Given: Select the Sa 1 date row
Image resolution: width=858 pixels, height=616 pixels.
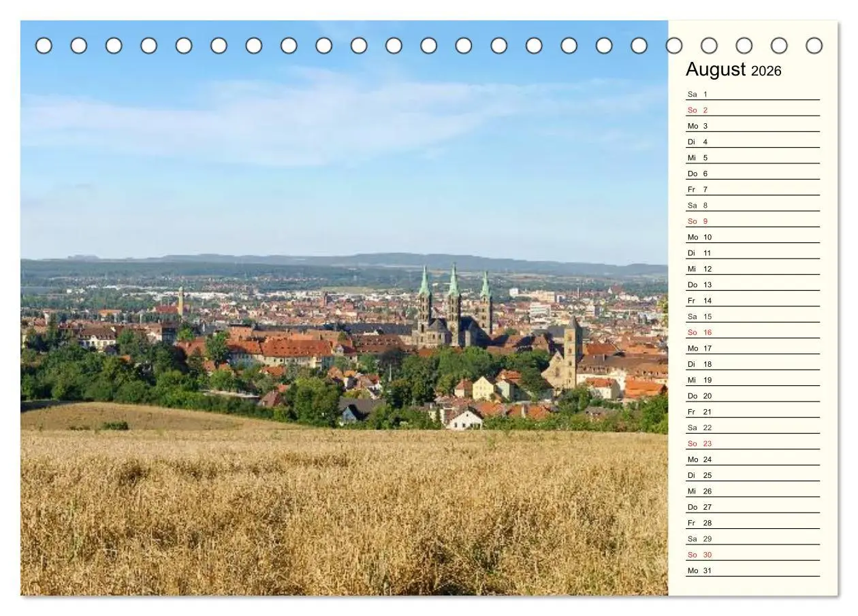Looking at the screenshot, I should [x=752, y=94].
